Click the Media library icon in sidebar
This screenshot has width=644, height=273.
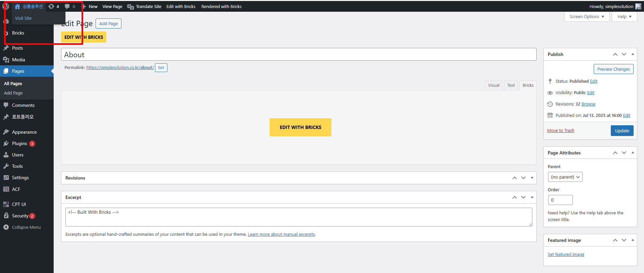point(6,60)
